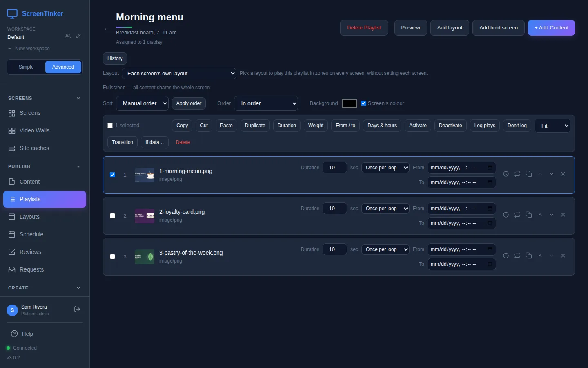Viewport: 588px width, 368px height.
Task: Open Screens in the sidebar
Action: pyautogui.click(x=45, y=113)
